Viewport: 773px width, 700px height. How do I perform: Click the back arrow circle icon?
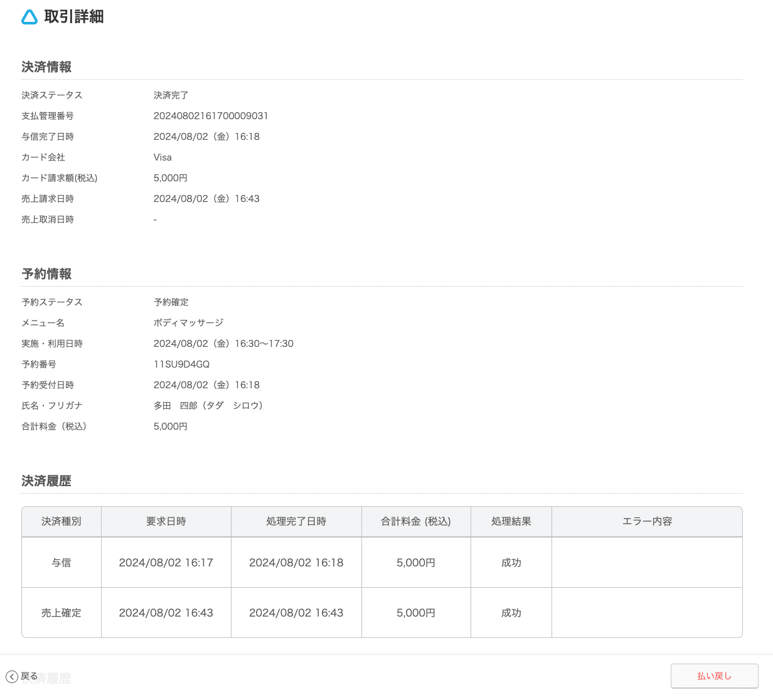(x=11, y=677)
